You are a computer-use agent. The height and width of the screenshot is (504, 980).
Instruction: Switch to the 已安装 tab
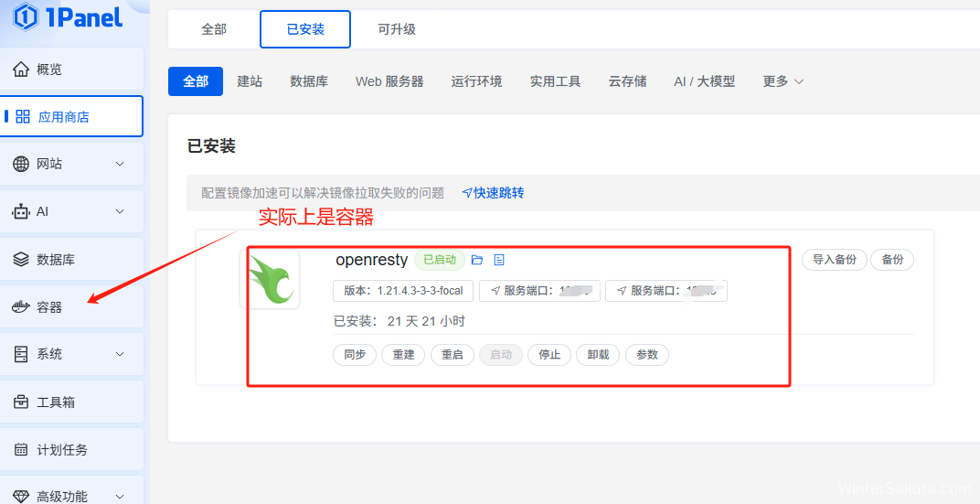(305, 28)
